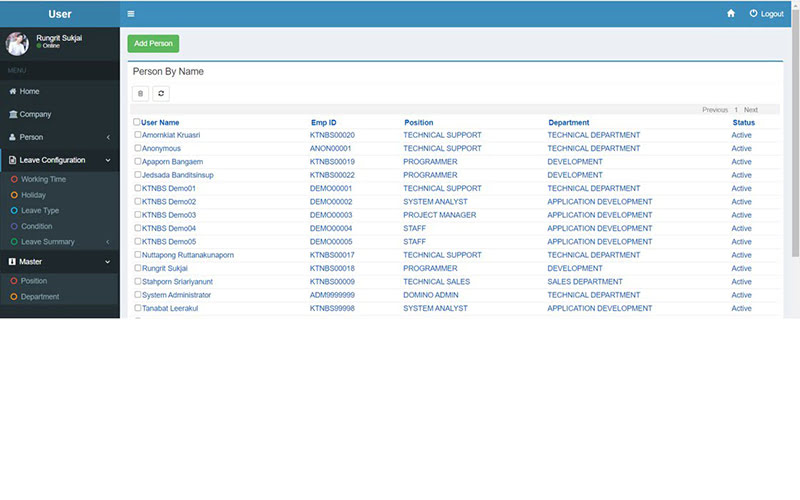Viewport: 800px width, 500px height.
Task: Check the box for Tanabat Leerakul
Action: pos(138,308)
